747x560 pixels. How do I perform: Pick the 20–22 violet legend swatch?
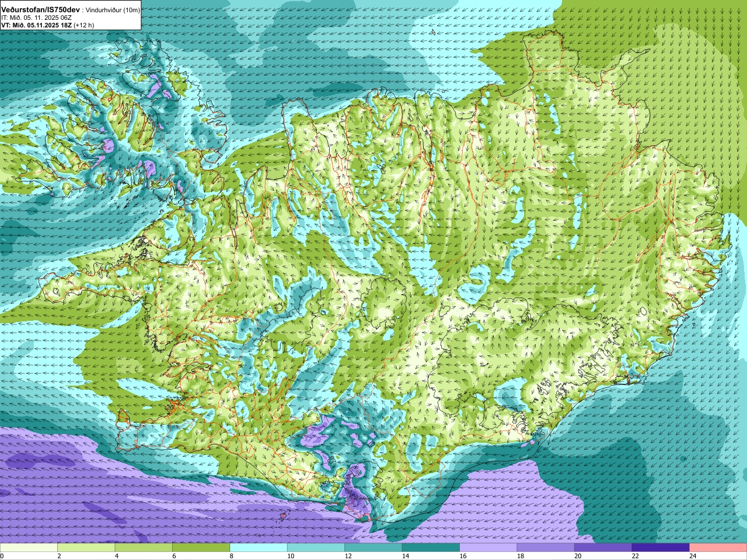coord(603,548)
